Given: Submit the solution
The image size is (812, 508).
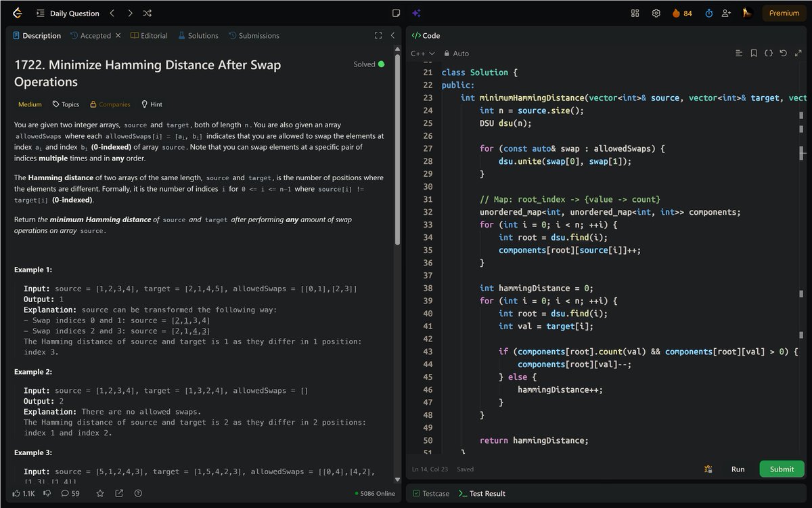Looking at the screenshot, I should pyautogui.click(x=782, y=469).
